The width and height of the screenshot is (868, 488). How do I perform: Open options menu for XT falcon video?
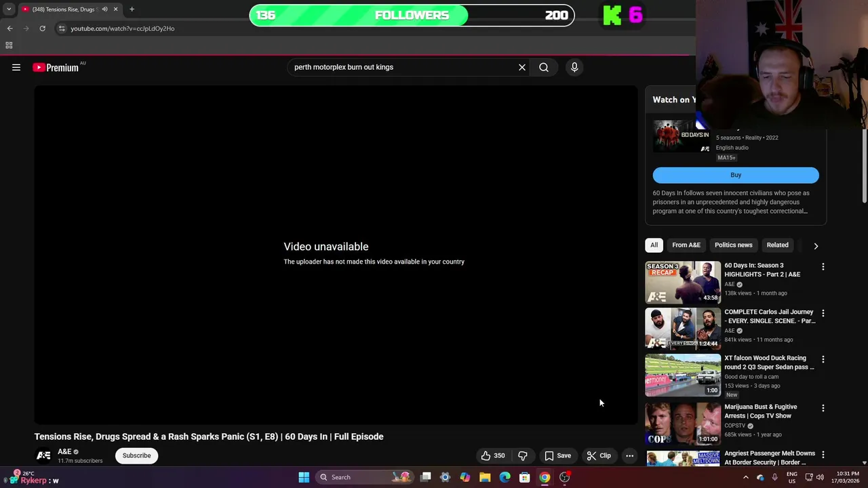[x=823, y=359]
